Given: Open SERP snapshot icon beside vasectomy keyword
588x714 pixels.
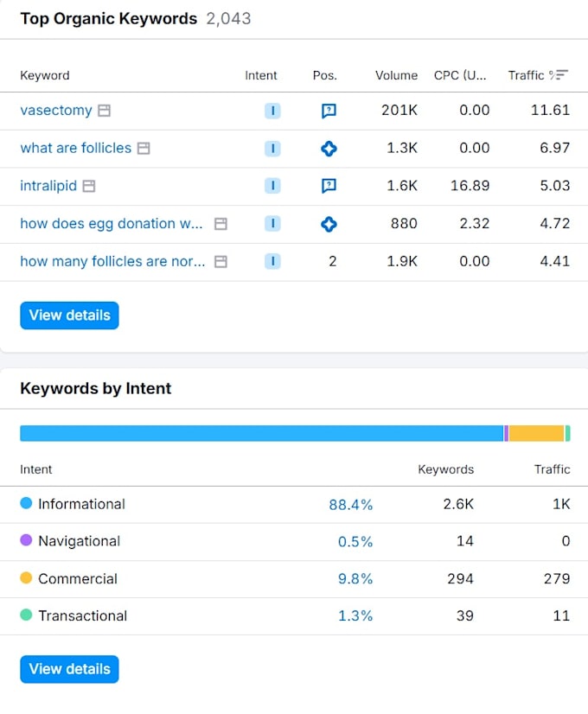Looking at the screenshot, I should point(105,111).
